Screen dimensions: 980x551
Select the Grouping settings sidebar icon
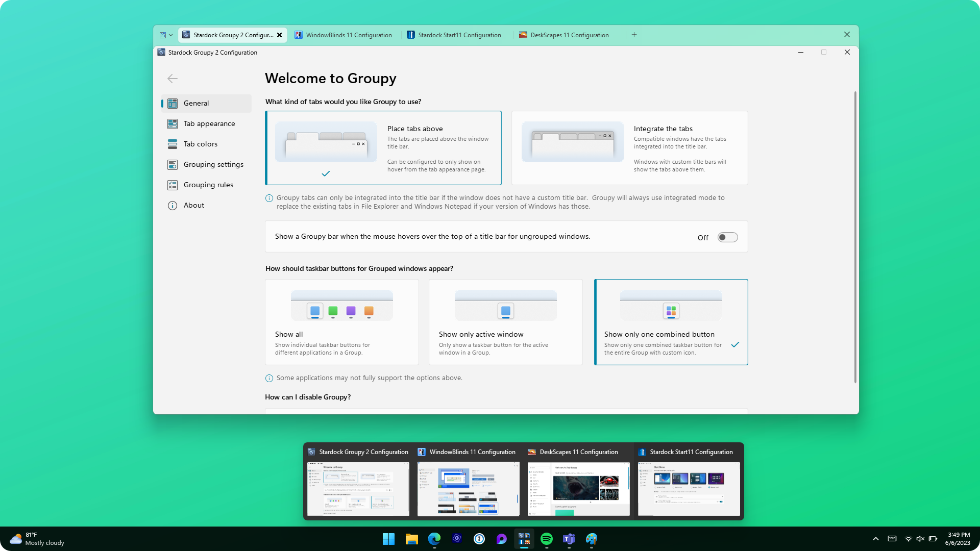click(173, 165)
